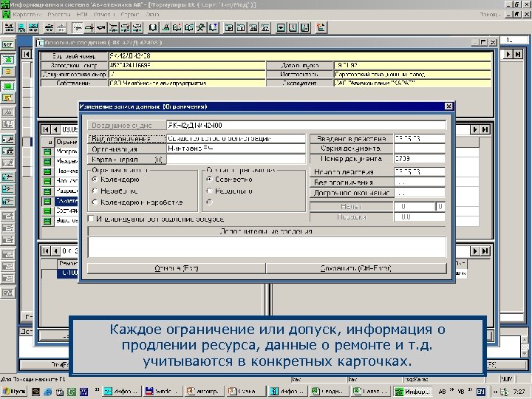This screenshot has width=532, height=399.
Task: Click the calendar toolbar icon labeled 37
Action: [265, 27]
